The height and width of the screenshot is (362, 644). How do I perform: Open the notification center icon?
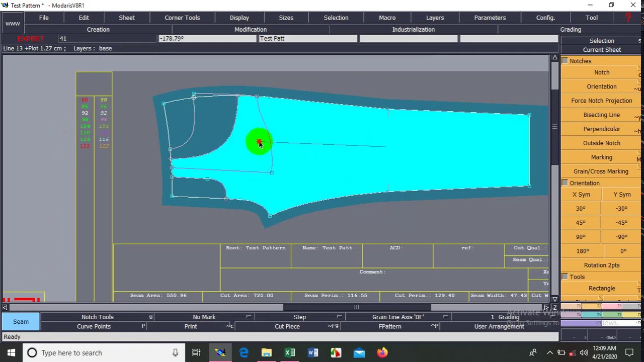(x=629, y=353)
